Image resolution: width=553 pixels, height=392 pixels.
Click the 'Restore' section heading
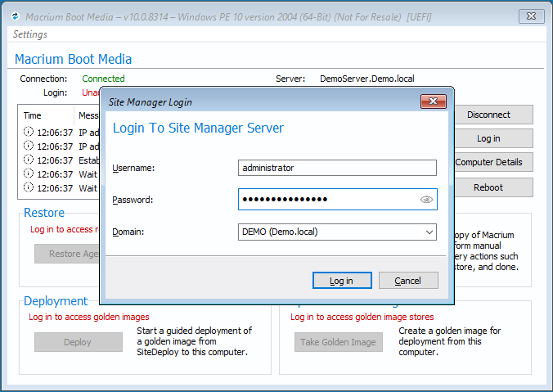tap(44, 213)
